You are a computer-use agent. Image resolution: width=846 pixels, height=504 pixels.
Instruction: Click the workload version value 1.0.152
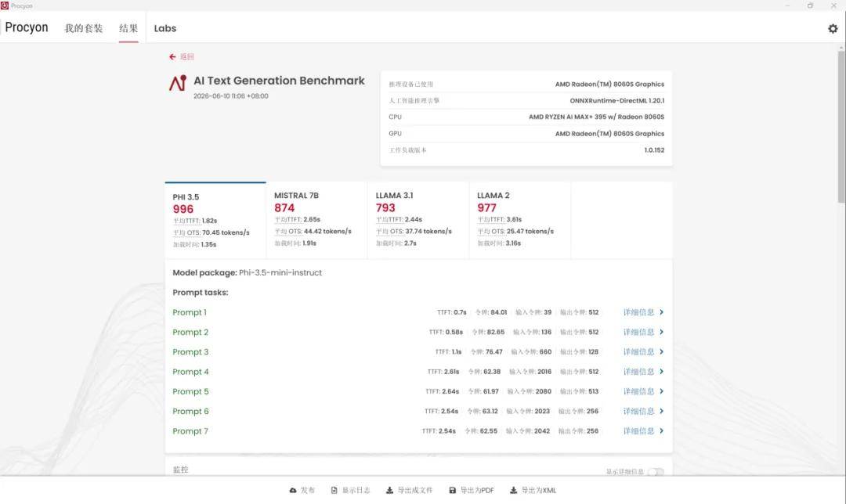tap(654, 149)
